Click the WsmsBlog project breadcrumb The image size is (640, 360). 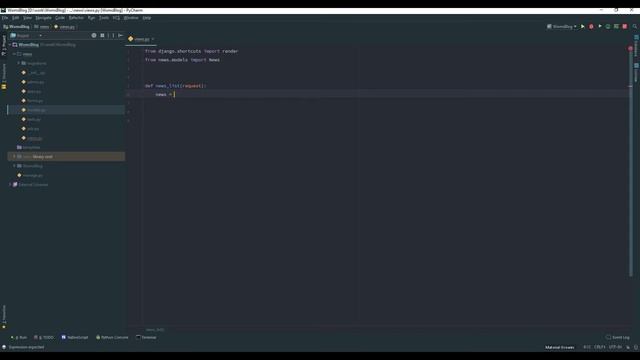coord(16,27)
